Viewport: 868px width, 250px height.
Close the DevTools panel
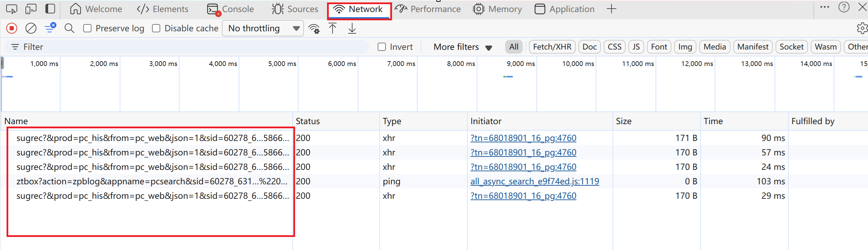[863, 7]
